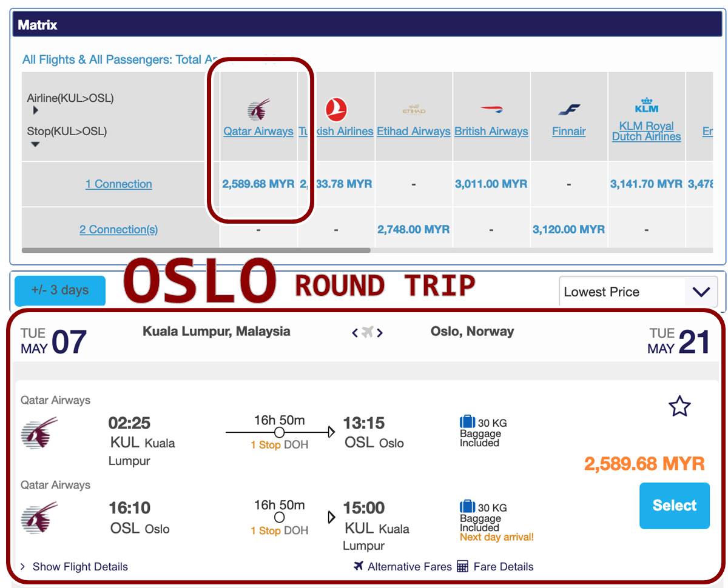Go to the next date with the right chevron
Viewport: 728px width, 588px height.
(380, 333)
